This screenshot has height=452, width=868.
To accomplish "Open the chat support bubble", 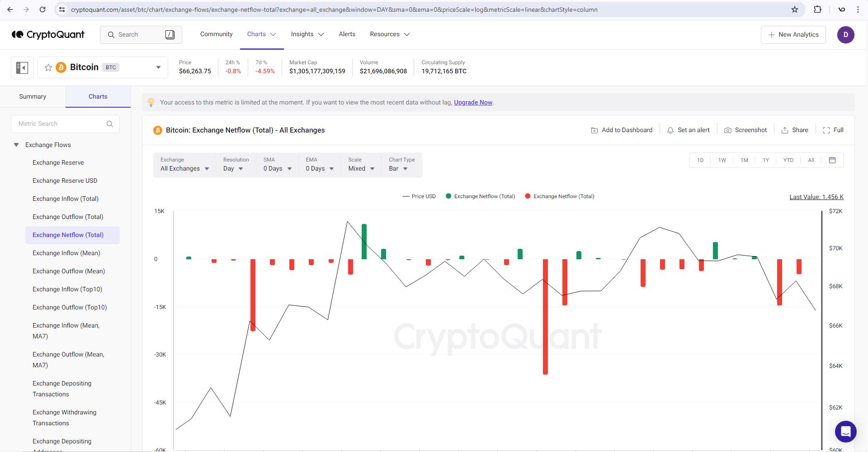I will (x=845, y=431).
